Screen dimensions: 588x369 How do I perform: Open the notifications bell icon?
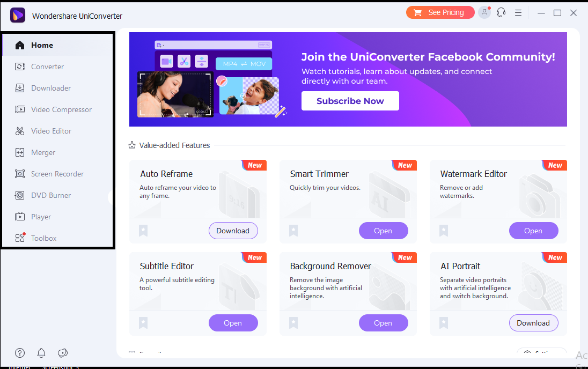(41, 353)
